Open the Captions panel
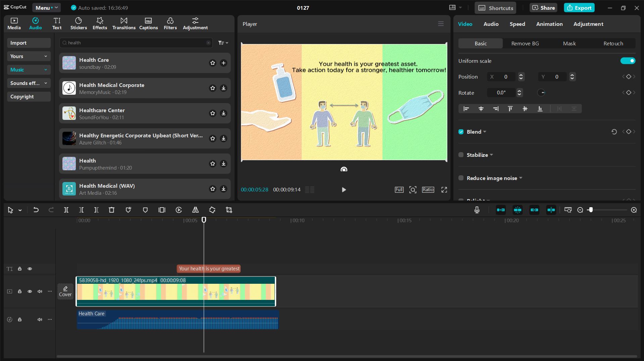 point(148,23)
